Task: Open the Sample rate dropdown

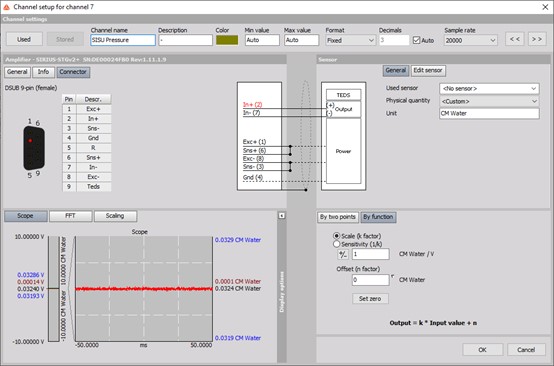Action: tap(471, 40)
